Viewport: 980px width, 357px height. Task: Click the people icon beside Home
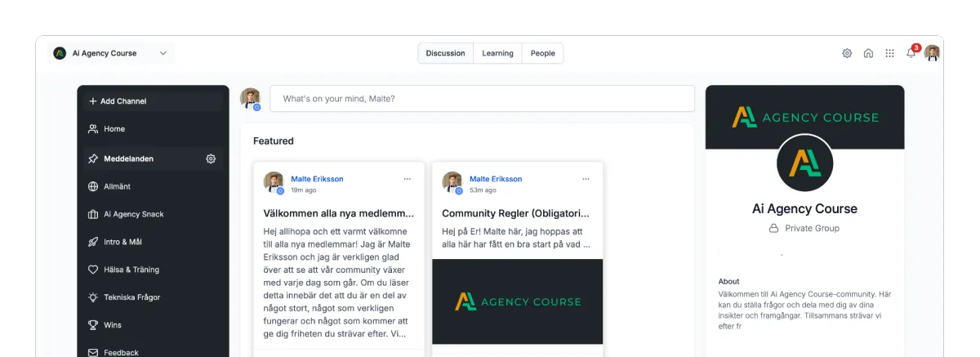[93, 129]
